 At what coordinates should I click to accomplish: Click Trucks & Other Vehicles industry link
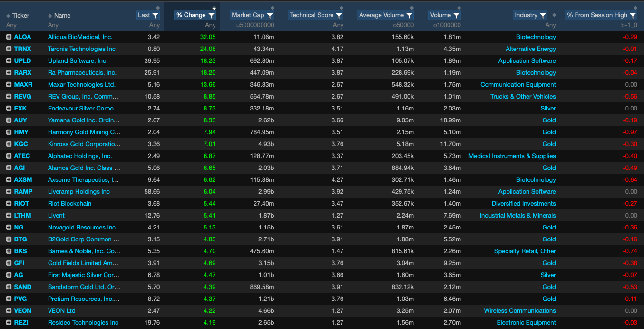[523, 97]
